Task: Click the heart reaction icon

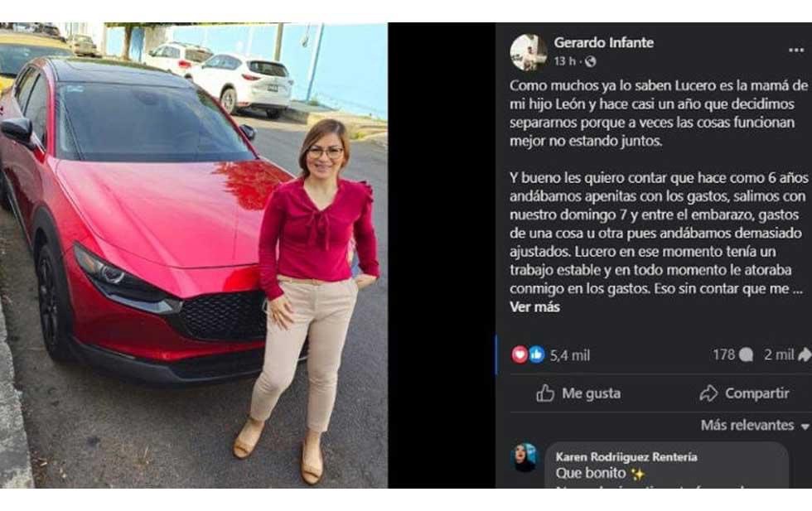Action: pyautogui.click(x=520, y=354)
